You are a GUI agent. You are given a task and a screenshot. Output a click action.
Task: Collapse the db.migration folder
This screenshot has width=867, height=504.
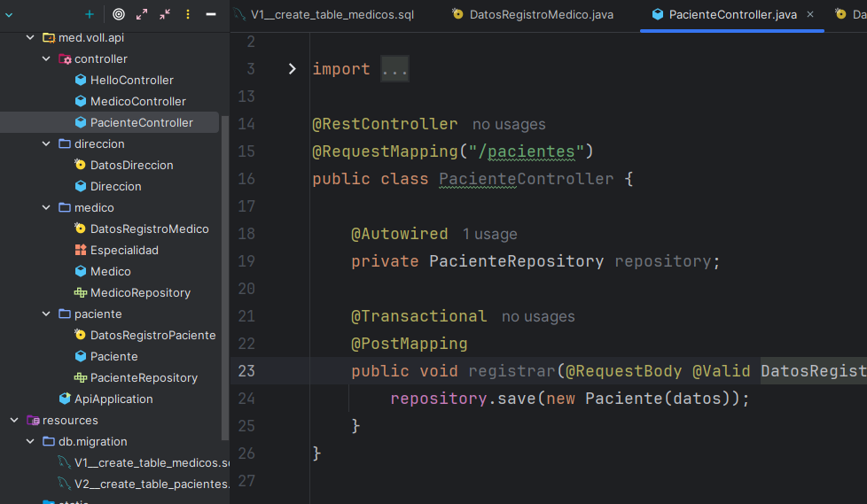(30, 441)
